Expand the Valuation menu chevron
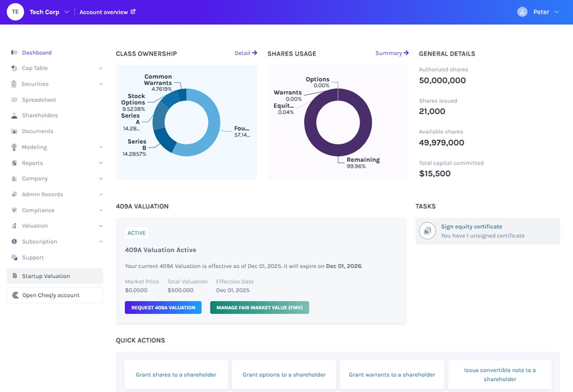This screenshot has width=573, height=392. (x=101, y=226)
